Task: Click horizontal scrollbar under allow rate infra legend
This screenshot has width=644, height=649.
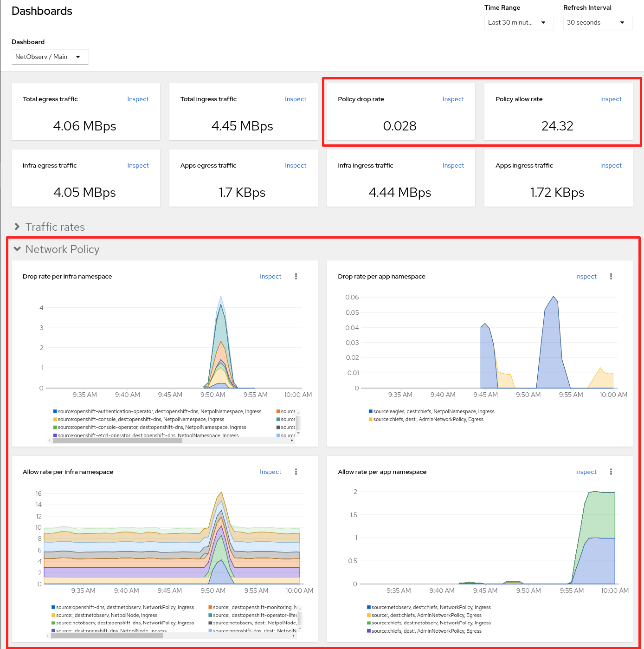Action: point(107,636)
